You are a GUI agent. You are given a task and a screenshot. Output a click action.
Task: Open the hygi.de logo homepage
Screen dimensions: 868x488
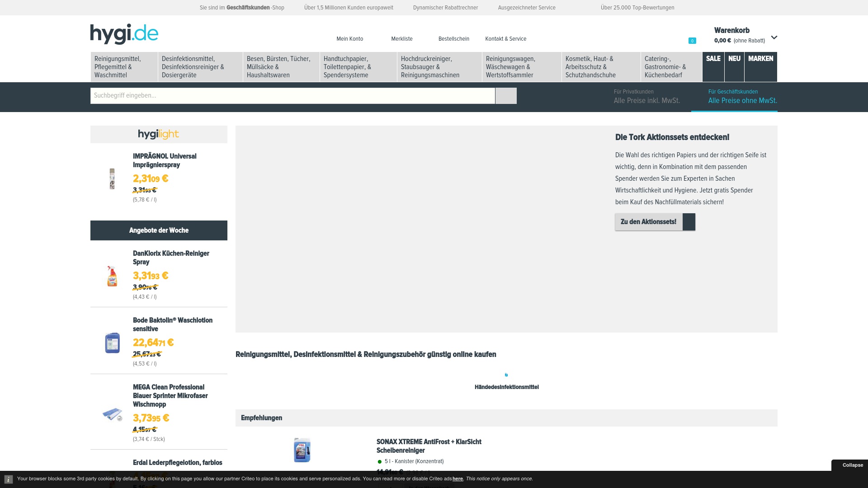124,34
